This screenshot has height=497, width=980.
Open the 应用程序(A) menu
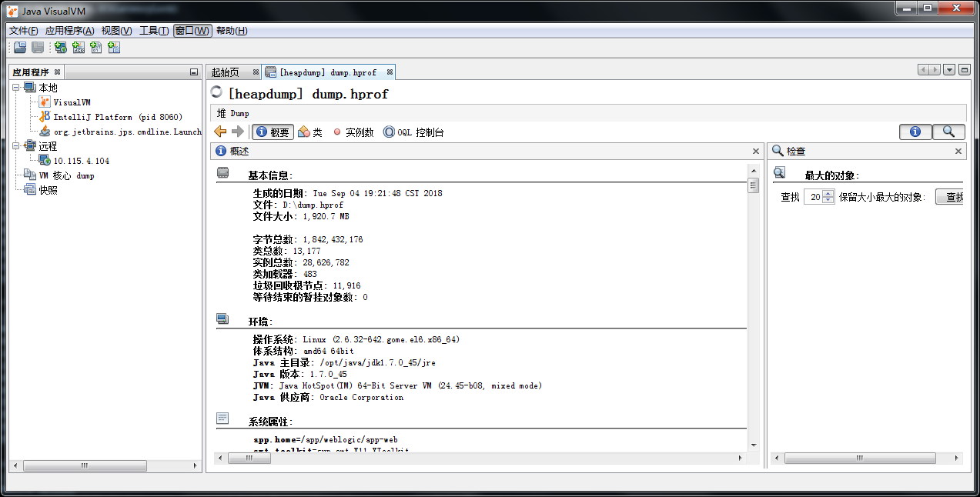[69, 31]
